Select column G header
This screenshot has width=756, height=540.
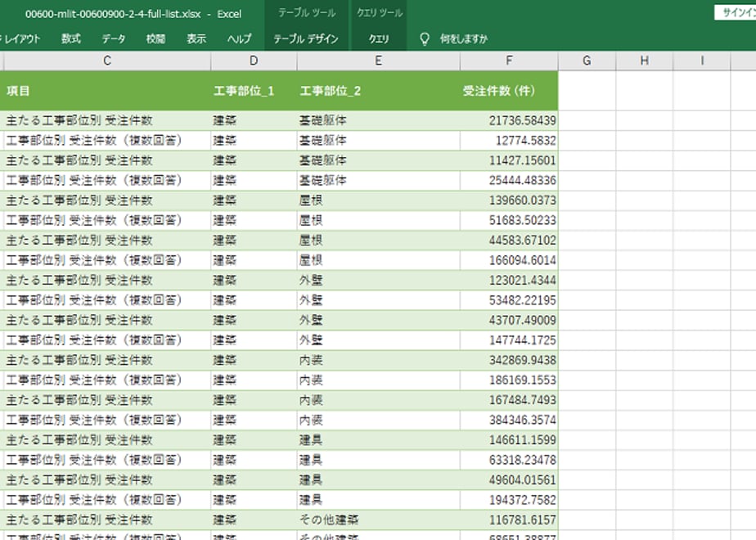pyautogui.click(x=587, y=61)
